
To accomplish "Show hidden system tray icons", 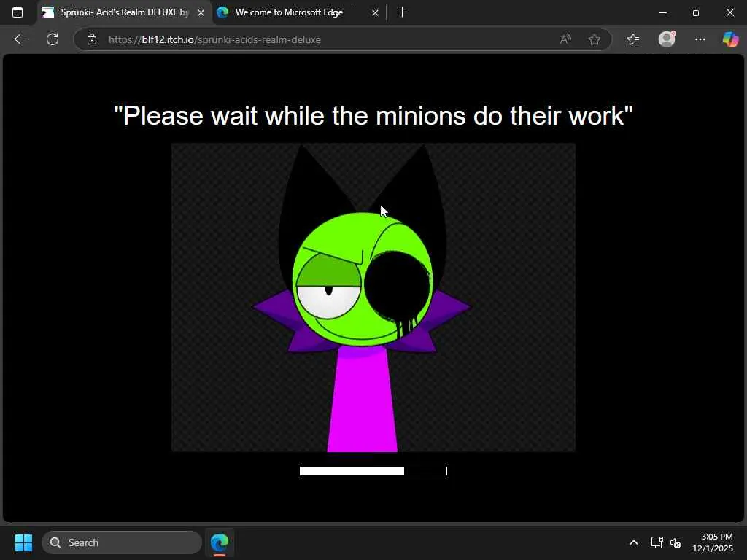I will click(x=634, y=542).
